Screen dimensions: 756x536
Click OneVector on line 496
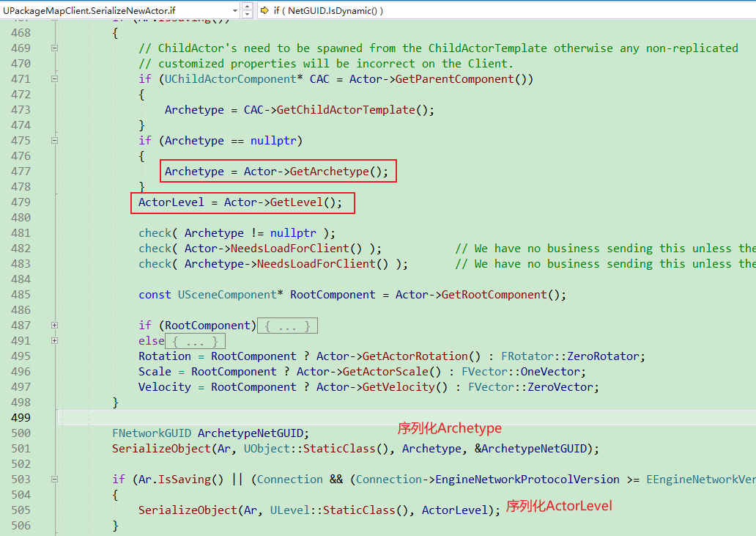(550, 372)
